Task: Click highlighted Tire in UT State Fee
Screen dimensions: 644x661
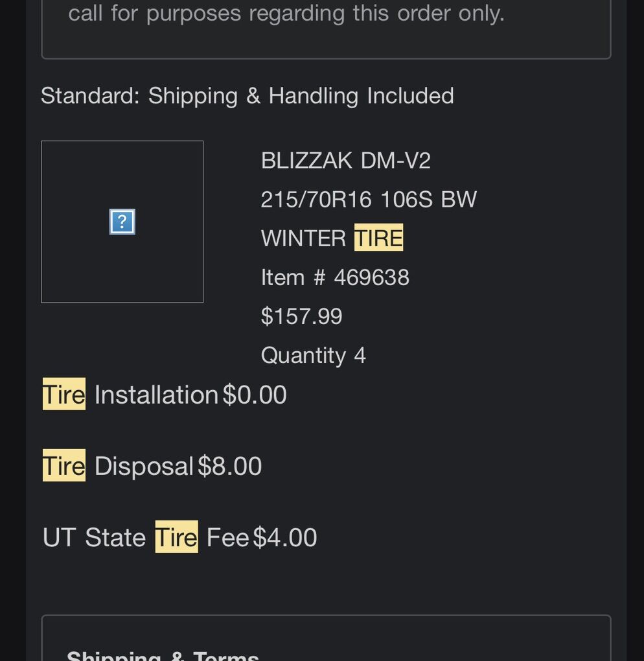Action: [x=176, y=537]
